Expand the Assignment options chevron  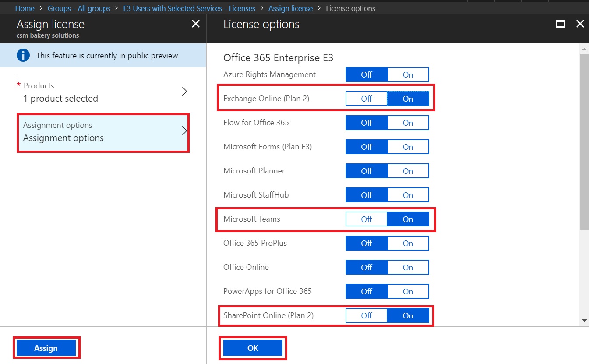pyautogui.click(x=184, y=131)
